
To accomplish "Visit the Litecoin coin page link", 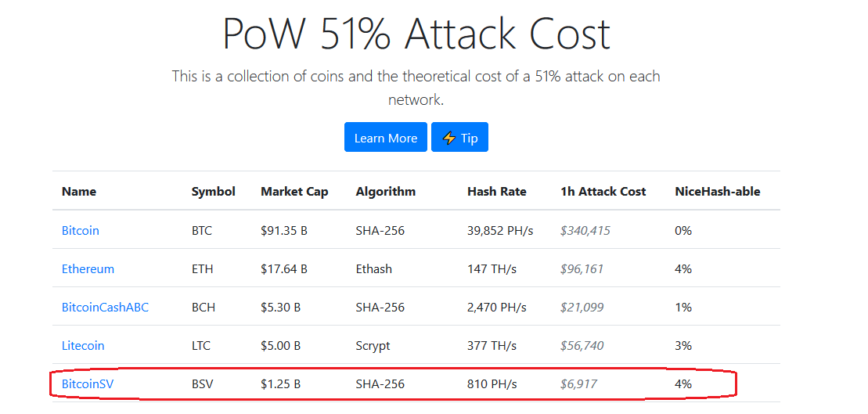I will (x=83, y=346).
